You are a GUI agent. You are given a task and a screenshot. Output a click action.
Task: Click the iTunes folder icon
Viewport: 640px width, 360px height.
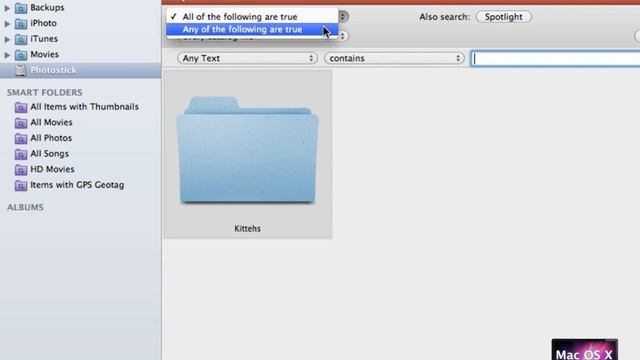tap(21, 39)
